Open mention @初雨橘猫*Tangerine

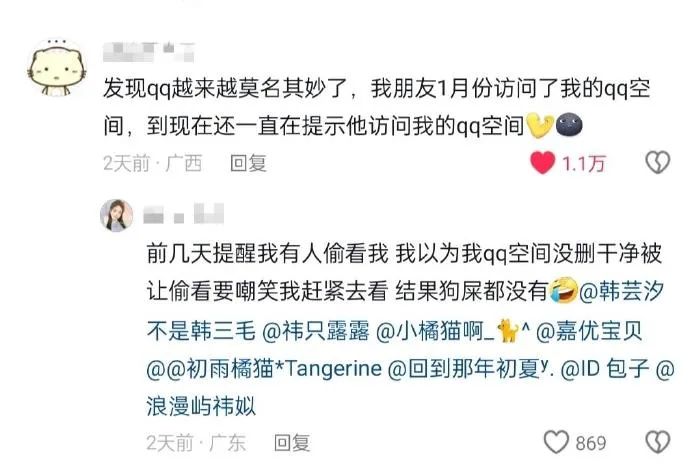tap(264, 368)
